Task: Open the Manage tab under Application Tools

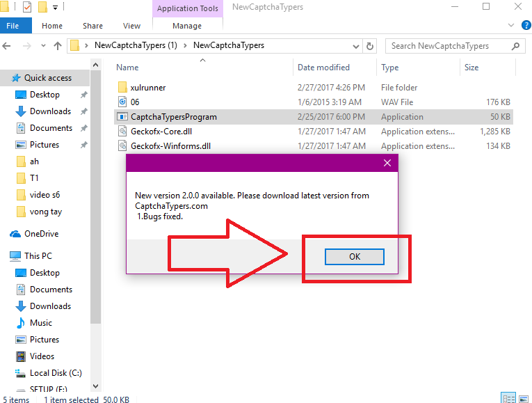Action: pos(187,26)
